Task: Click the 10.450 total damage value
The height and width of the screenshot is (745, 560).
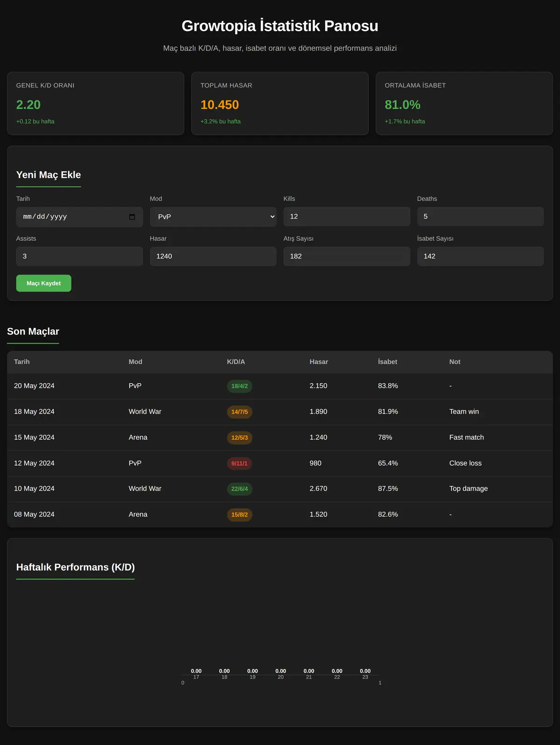Action: [x=220, y=105]
